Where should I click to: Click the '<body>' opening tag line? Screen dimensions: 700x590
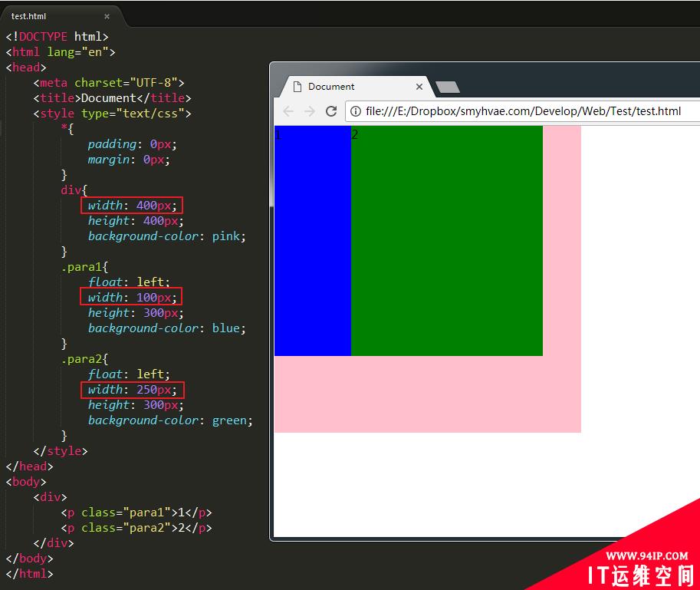tap(26, 482)
